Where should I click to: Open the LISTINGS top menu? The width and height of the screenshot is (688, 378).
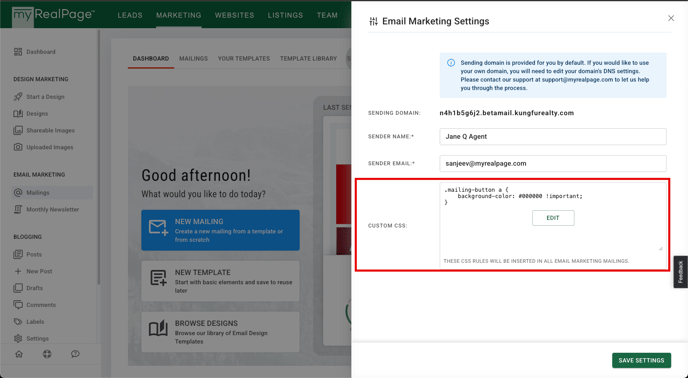click(x=285, y=15)
